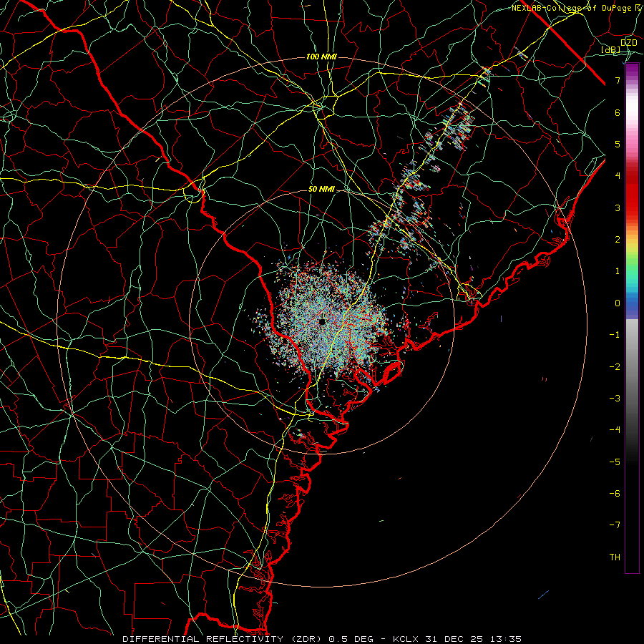Click the 3 value on the scale

coord(618,208)
